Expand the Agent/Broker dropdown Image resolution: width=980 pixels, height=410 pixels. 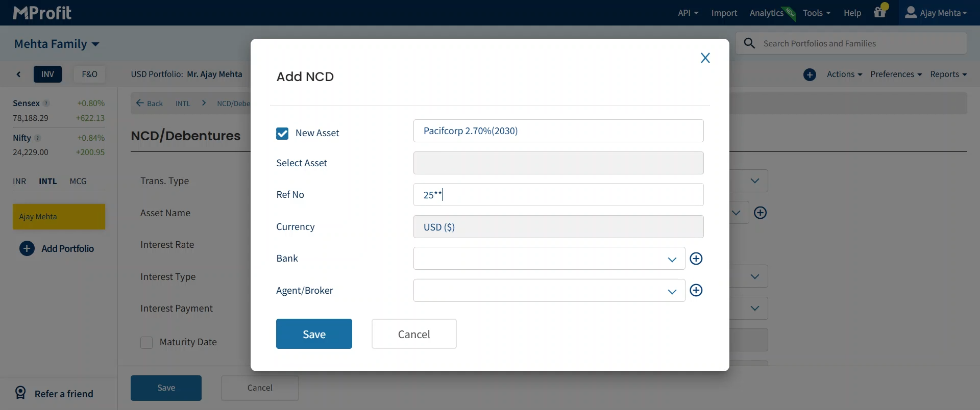tap(672, 291)
